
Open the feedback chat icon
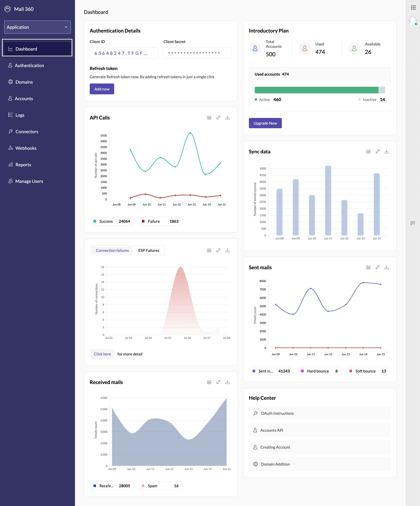[413, 223]
